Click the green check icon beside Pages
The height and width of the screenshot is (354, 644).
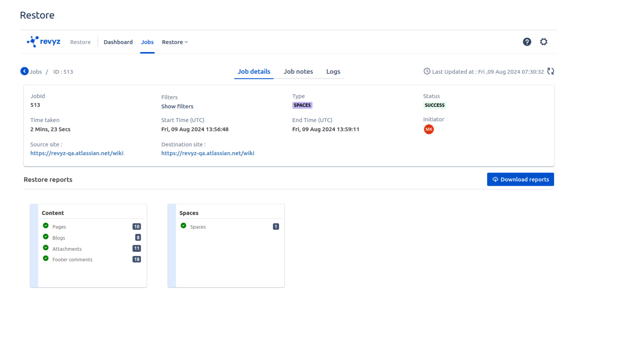pos(46,226)
